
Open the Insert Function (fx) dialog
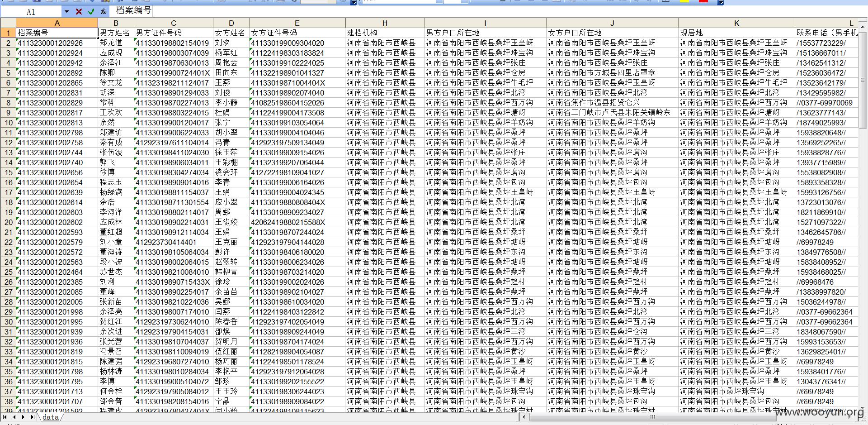(x=104, y=11)
